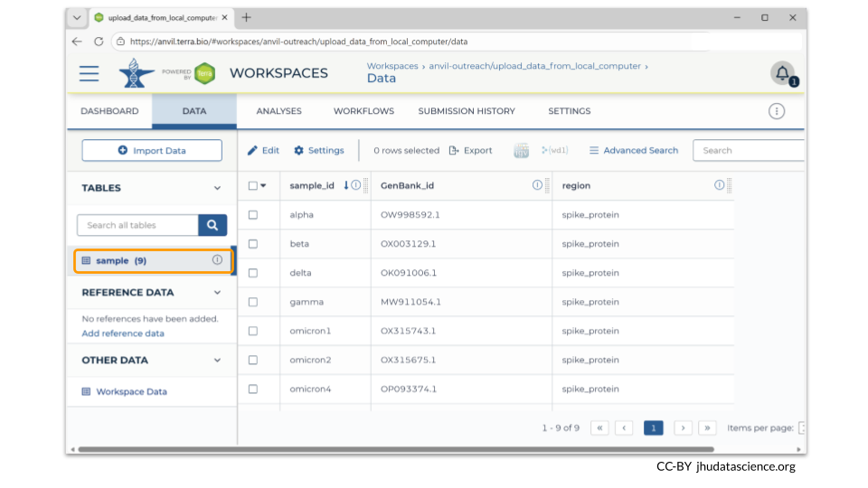Switch to the ANALYSES tab
This screenshot has width=868, height=488.
click(279, 111)
